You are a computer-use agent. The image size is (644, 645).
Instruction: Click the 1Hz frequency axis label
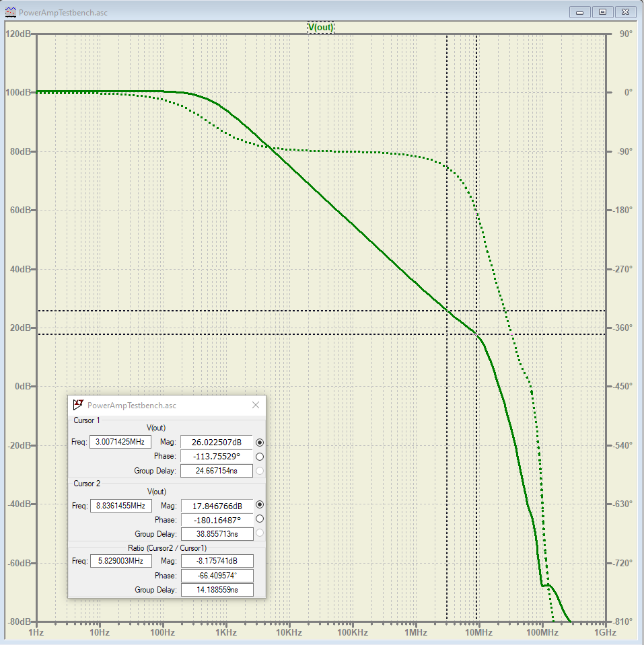tap(36, 633)
